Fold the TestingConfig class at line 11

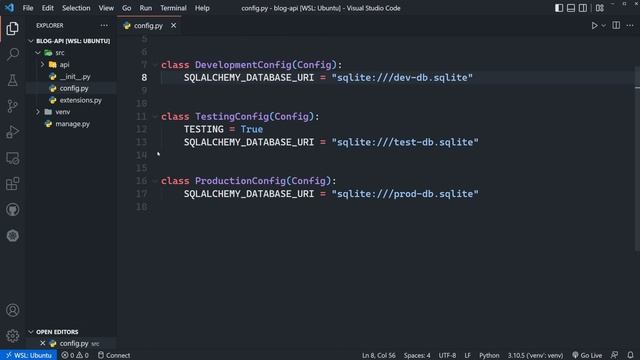(155, 117)
